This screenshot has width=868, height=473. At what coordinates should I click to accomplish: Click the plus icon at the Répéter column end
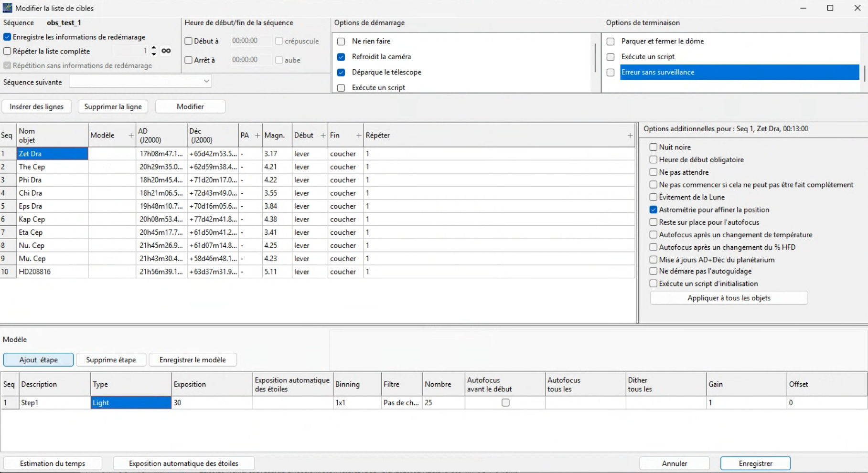[630, 136]
